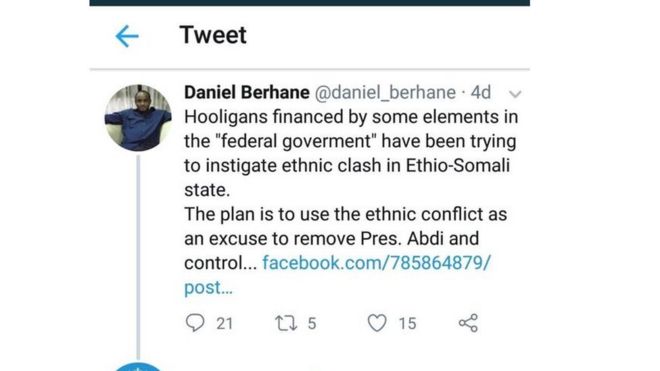Click the reply count 21
The width and height of the screenshot is (660, 371).
click(x=224, y=323)
